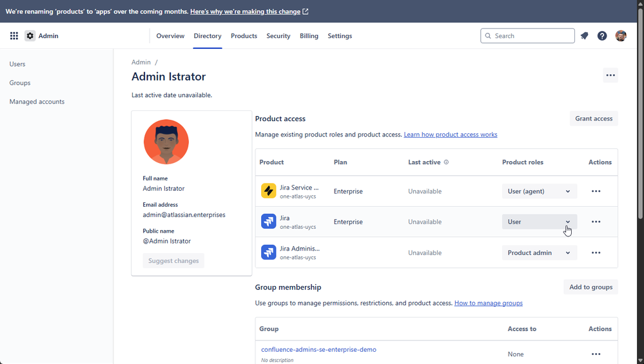Open actions menu for Jira Administration row
This screenshot has width=644, height=364.
coord(596,253)
